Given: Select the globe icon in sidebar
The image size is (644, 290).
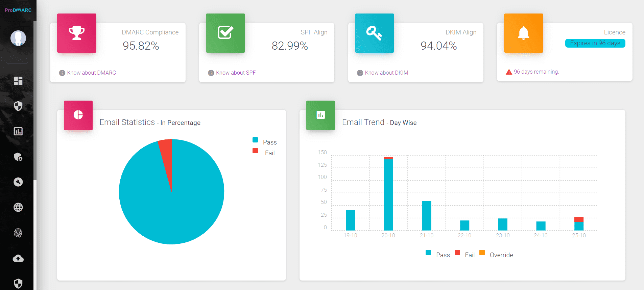Looking at the screenshot, I should (x=18, y=207).
